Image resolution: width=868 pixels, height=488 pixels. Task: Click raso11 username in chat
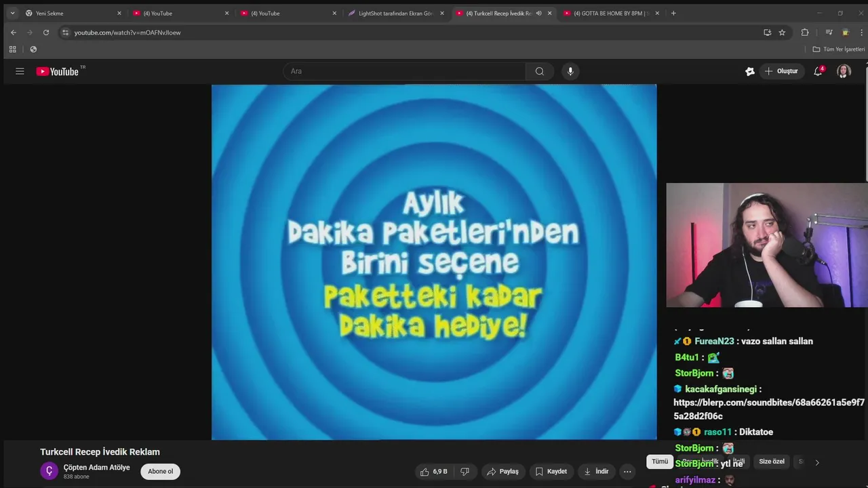(x=717, y=432)
